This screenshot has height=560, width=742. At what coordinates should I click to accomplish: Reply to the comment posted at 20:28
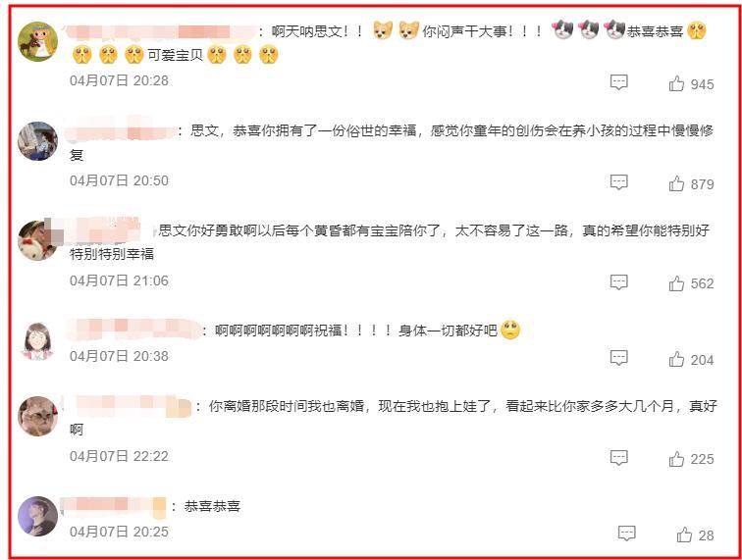(618, 82)
